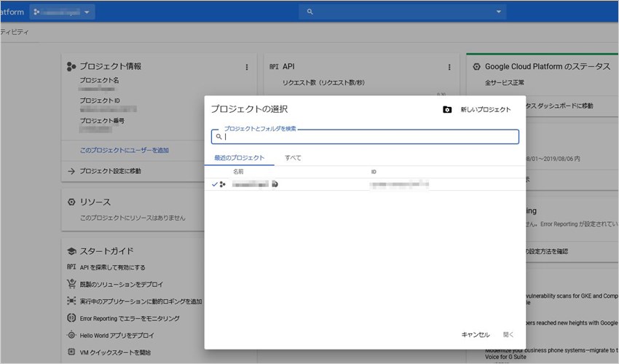Click the project icon in the project row
619x364 pixels.
pyautogui.click(x=223, y=184)
